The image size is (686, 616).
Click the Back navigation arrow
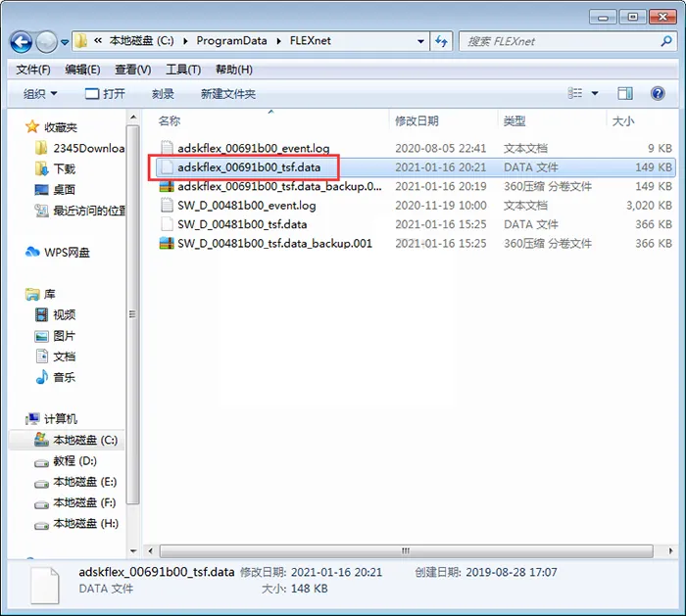tap(21, 42)
